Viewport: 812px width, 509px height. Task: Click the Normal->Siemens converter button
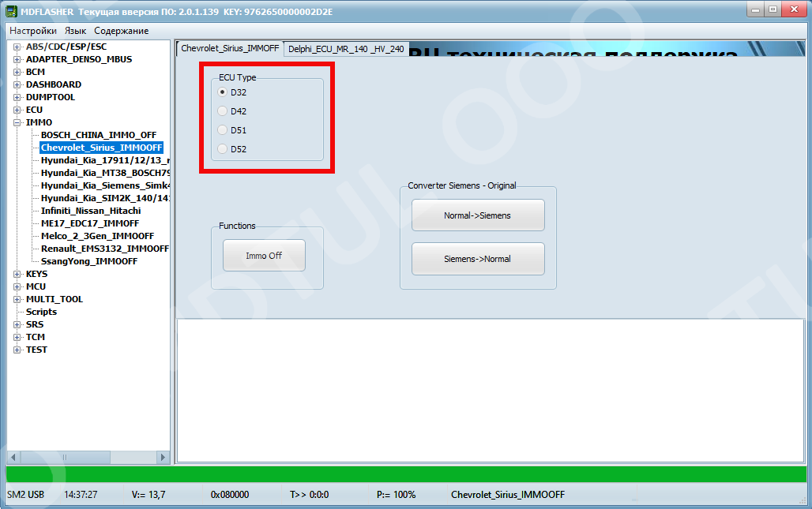point(477,215)
